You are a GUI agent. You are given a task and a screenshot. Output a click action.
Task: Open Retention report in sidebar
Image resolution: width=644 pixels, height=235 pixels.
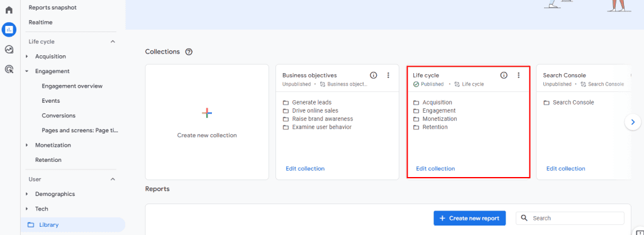[48, 160]
